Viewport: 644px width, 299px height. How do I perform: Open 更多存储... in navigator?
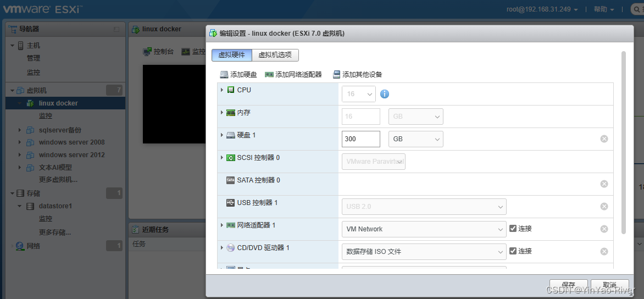[x=55, y=232]
